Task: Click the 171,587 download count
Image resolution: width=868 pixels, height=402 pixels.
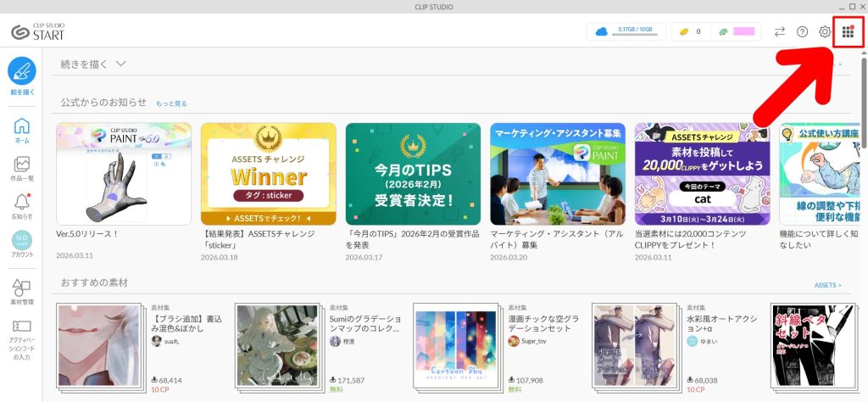Action: (x=347, y=381)
